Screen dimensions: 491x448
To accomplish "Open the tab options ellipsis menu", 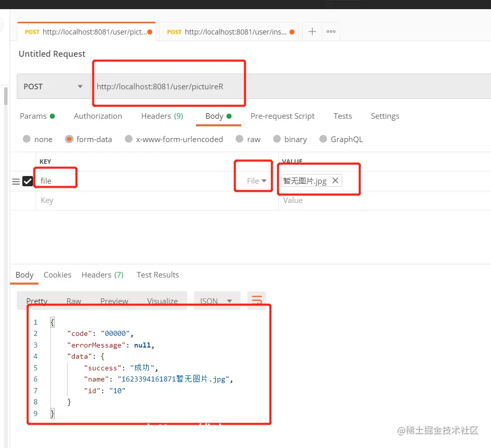I will pyautogui.click(x=331, y=31).
